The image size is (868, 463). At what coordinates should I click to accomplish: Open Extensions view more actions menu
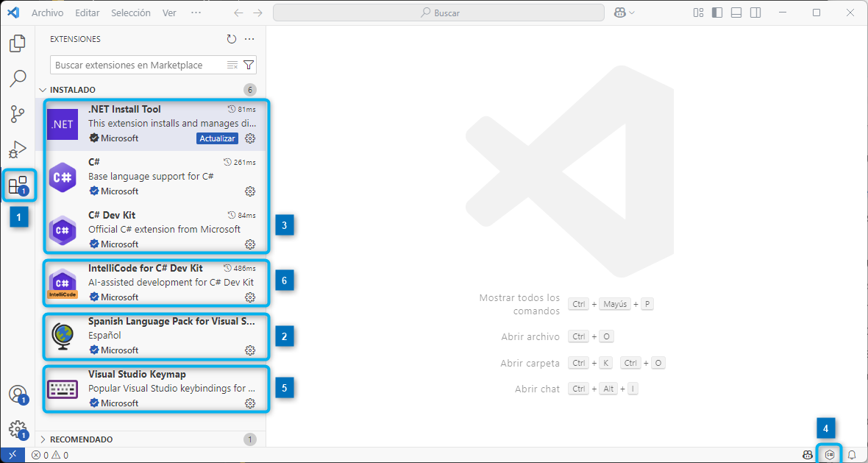tap(249, 39)
